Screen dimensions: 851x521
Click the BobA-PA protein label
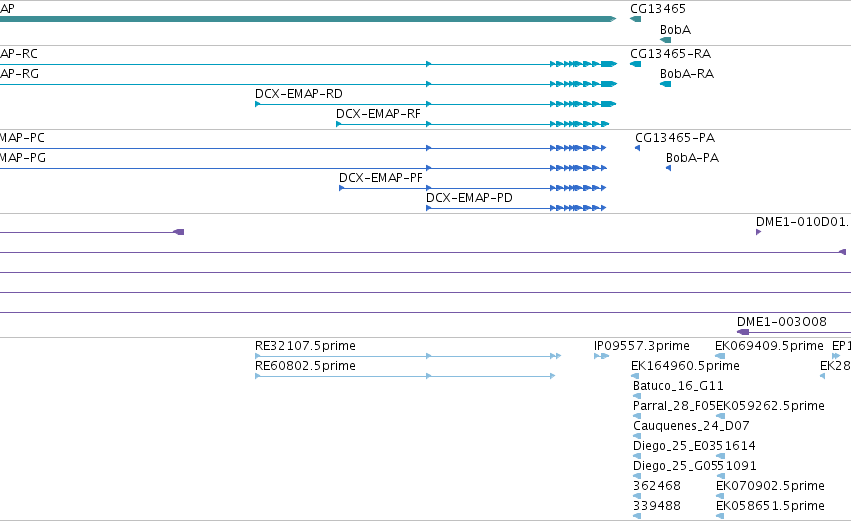[693, 158]
